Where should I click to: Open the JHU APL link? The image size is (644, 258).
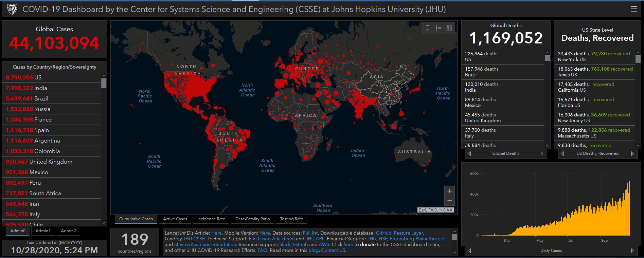pyautogui.click(x=315, y=239)
